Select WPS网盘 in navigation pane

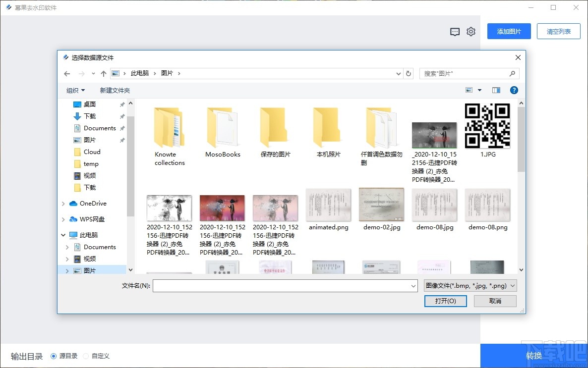(x=92, y=219)
